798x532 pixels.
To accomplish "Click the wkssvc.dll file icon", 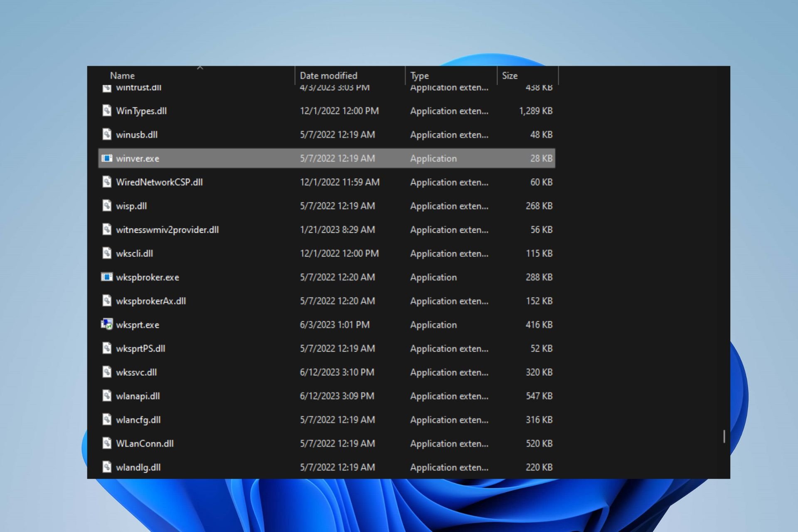I will tap(107, 372).
